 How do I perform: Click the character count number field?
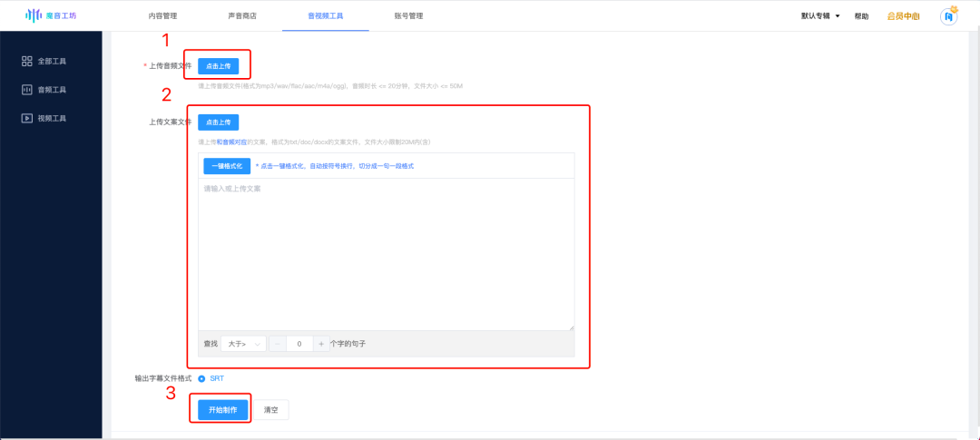click(300, 344)
